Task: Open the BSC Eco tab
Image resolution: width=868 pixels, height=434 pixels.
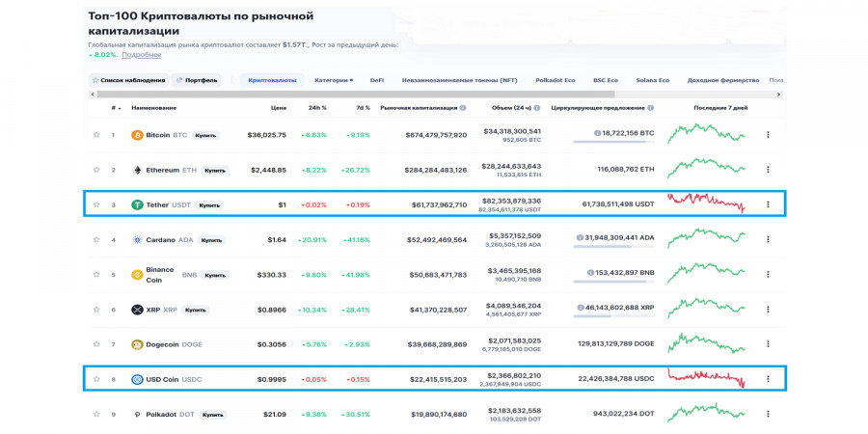Action: pyautogui.click(x=606, y=80)
